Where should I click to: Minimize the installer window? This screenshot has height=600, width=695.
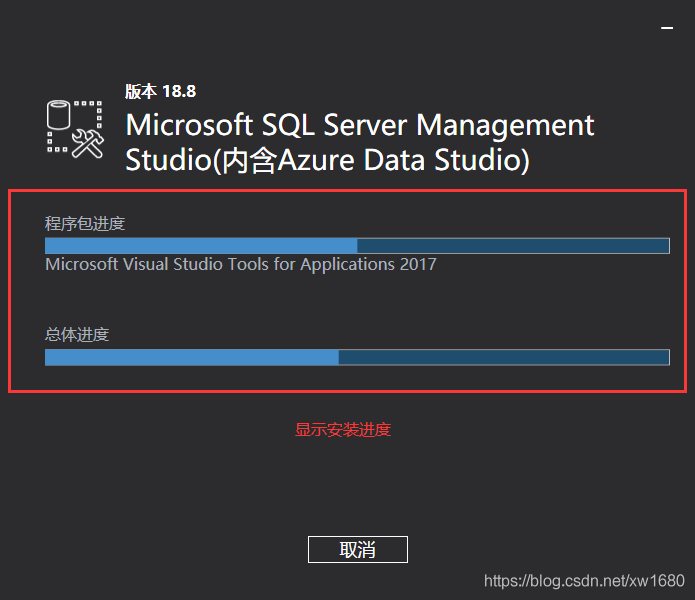[x=667, y=30]
